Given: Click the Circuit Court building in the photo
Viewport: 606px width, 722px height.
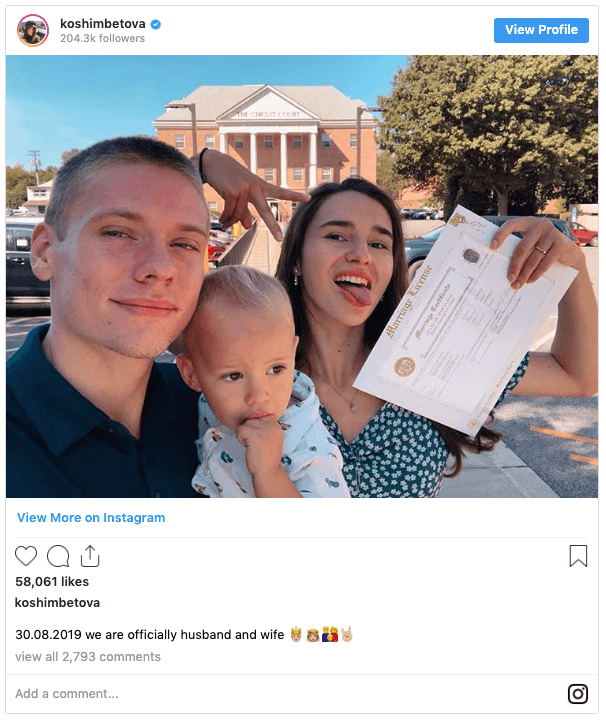Looking at the screenshot, I should [x=266, y=138].
